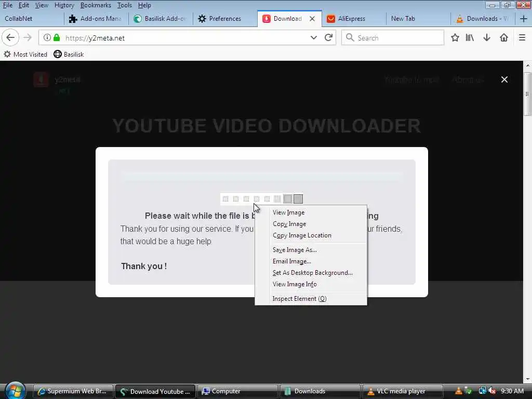The width and height of the screenshot is (532, 399).
Task: Reload the page with refresh icon
Action: point(328,37)
